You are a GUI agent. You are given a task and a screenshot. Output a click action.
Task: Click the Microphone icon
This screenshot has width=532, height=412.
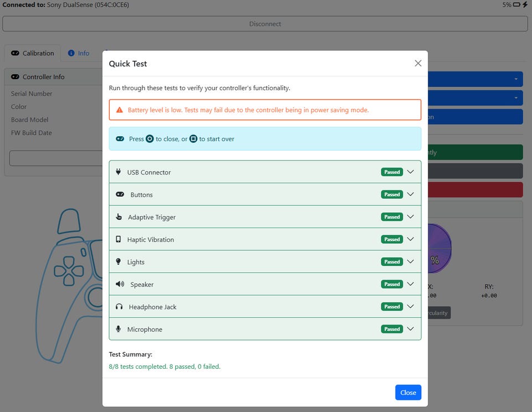(x=118, y=329)
